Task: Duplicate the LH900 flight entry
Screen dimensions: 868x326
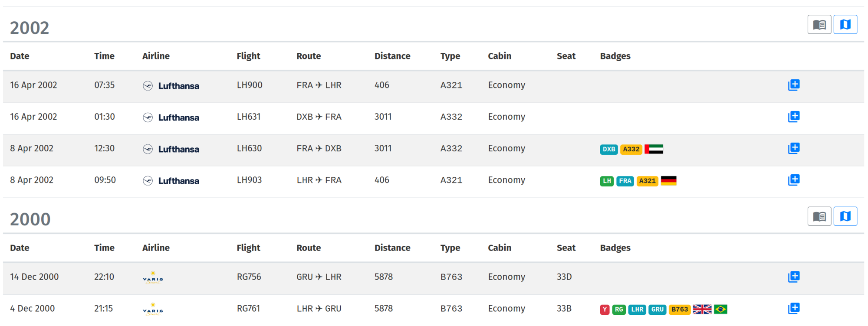Action: pyautogui.click(x=794, y=85)
